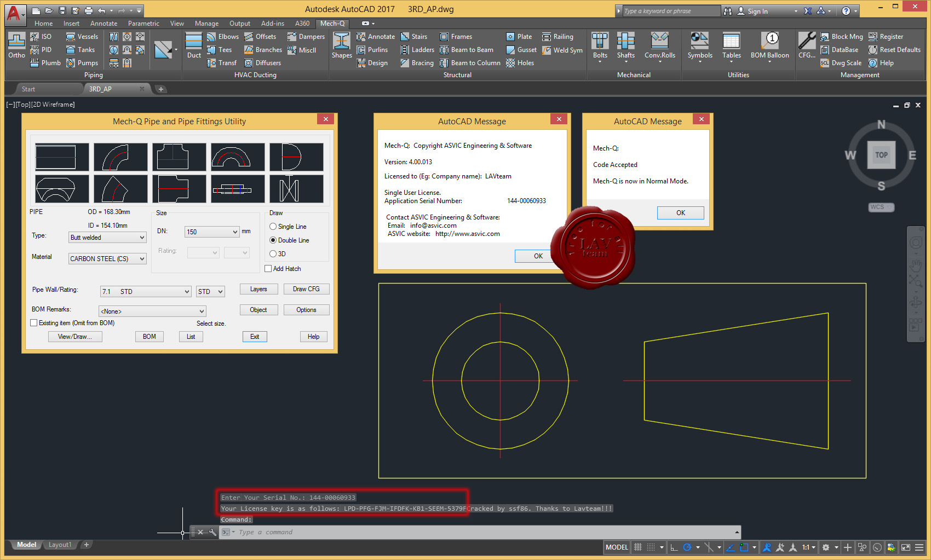931x560 pixels.
Task: Toggle ortho mode in status bar
Action: coord(674,547)
